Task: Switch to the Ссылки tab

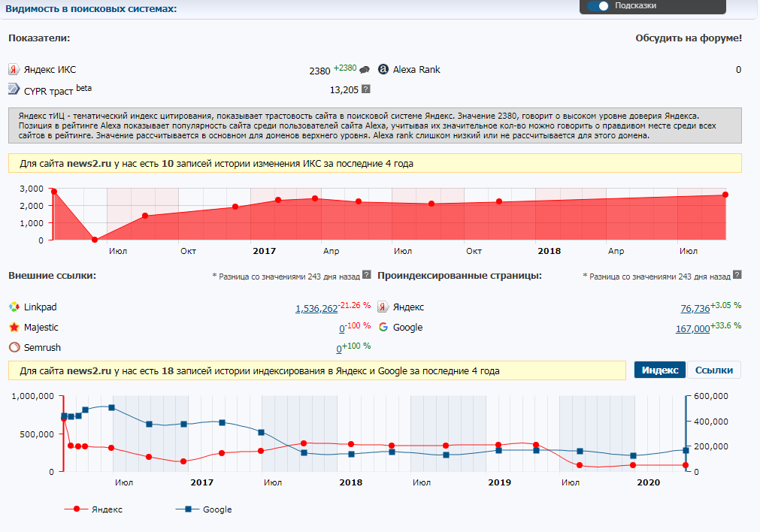Action: tap(714, 370)
